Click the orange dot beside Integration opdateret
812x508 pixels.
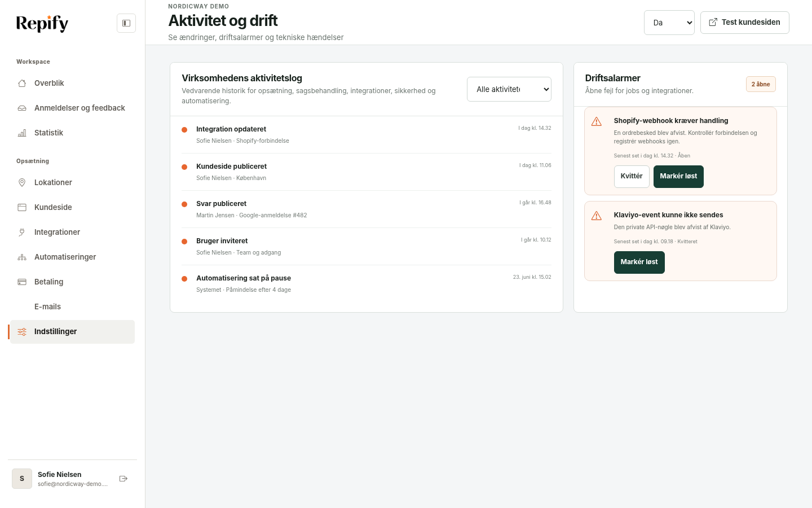pyautogui.click(x=184, y=130)
